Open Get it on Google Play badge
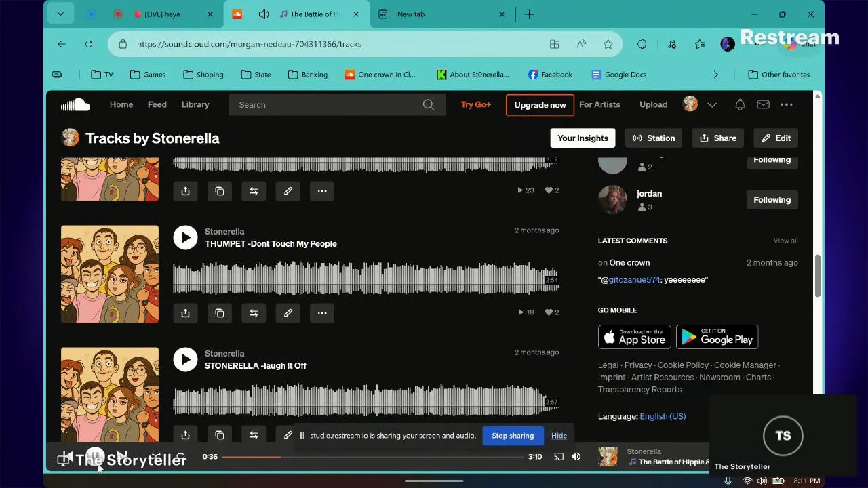The image size is (868, 488). point(717,337)
